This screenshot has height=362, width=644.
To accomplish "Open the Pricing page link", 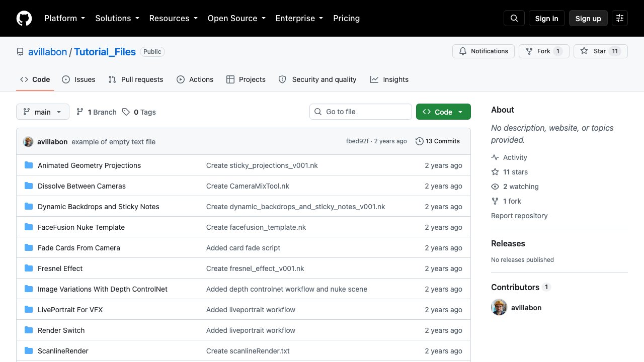I will pyautogui.click(x=347, y=18).
